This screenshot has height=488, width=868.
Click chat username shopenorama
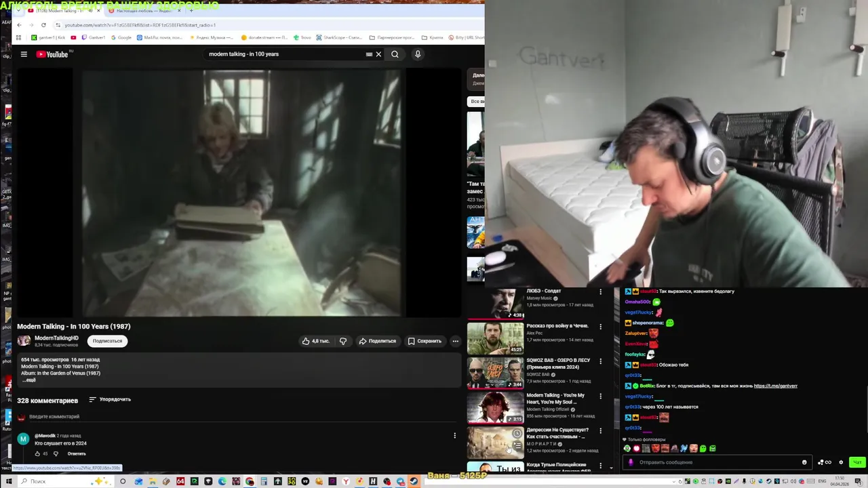click(647, 323)
